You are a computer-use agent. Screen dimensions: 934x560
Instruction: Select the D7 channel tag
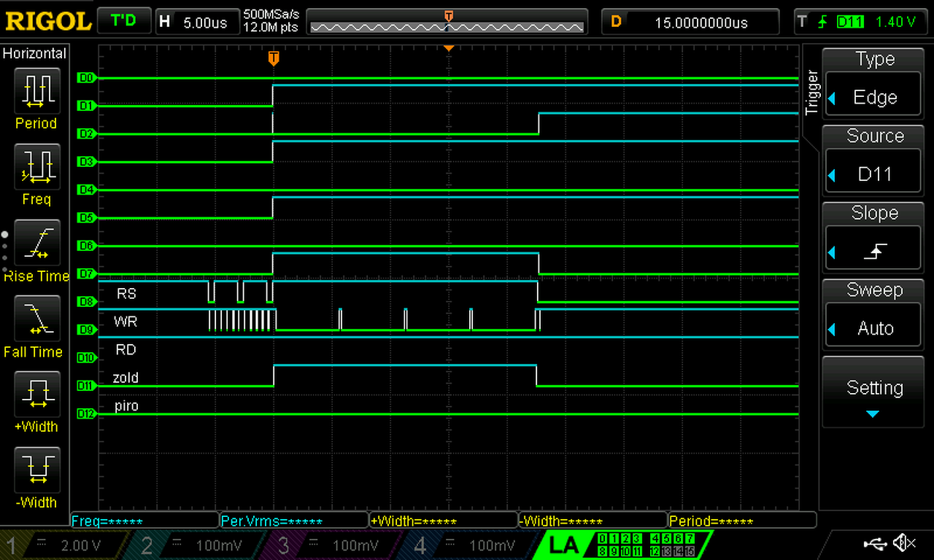click(x=86, y=274)
